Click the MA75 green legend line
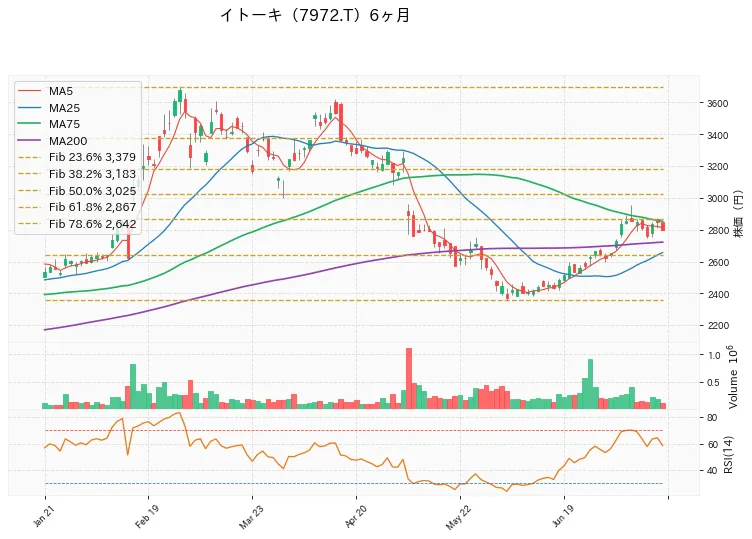 tap(29, 124)
